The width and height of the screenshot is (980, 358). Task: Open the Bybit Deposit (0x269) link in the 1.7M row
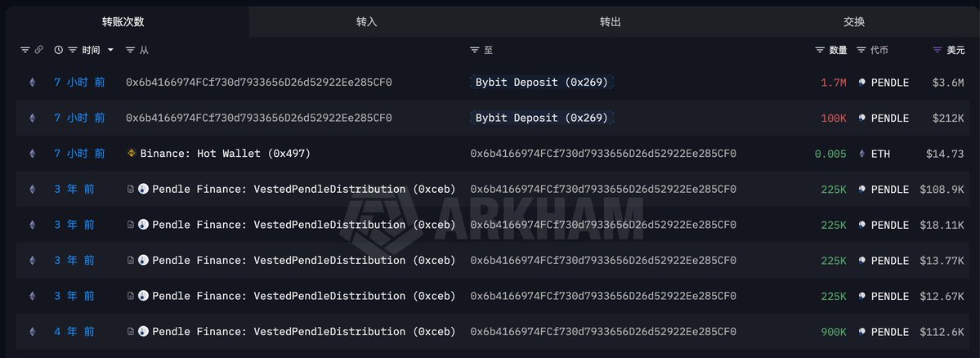coord(543,83)
